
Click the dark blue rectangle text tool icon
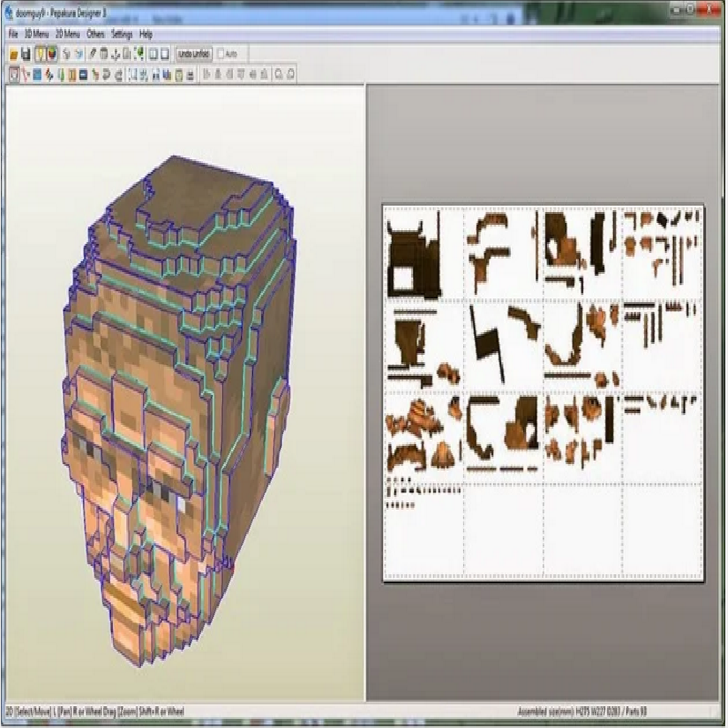[x=83, y=75]
